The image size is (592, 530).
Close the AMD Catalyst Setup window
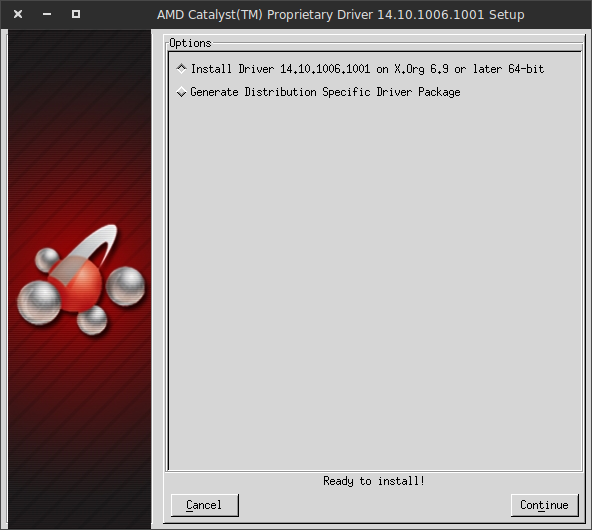pyautogui.click(x=18, y=14)
